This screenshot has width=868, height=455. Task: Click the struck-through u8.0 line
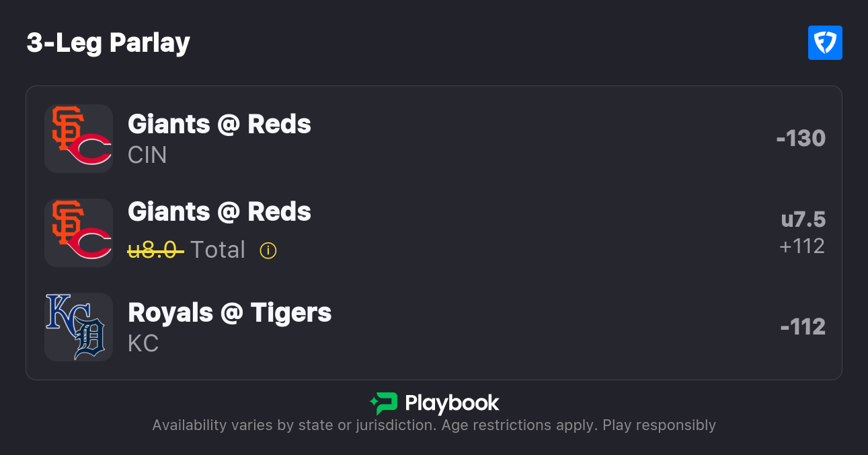[155, 250]
